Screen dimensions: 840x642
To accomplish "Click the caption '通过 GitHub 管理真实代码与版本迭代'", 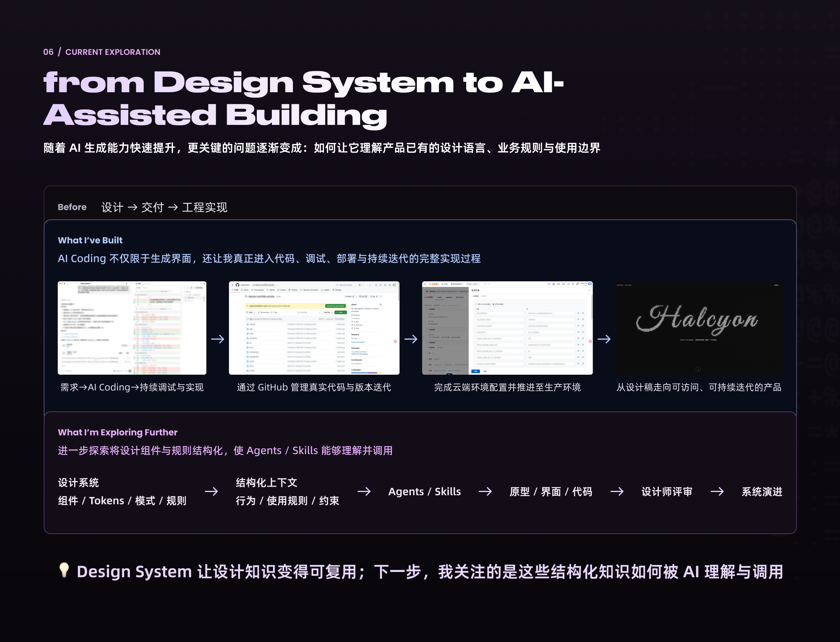I will click(x=314, y=388).
